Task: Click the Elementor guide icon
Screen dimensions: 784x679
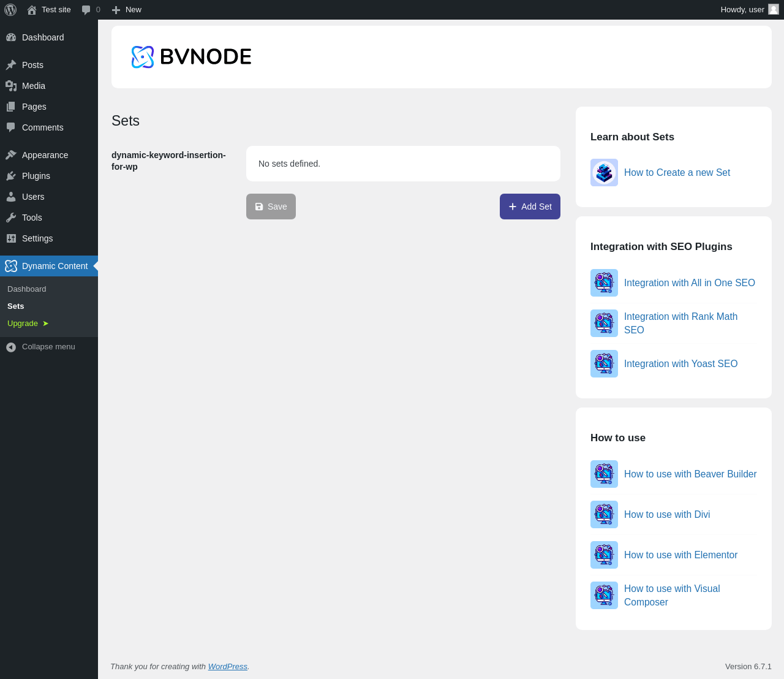Action: click(604, 555)
